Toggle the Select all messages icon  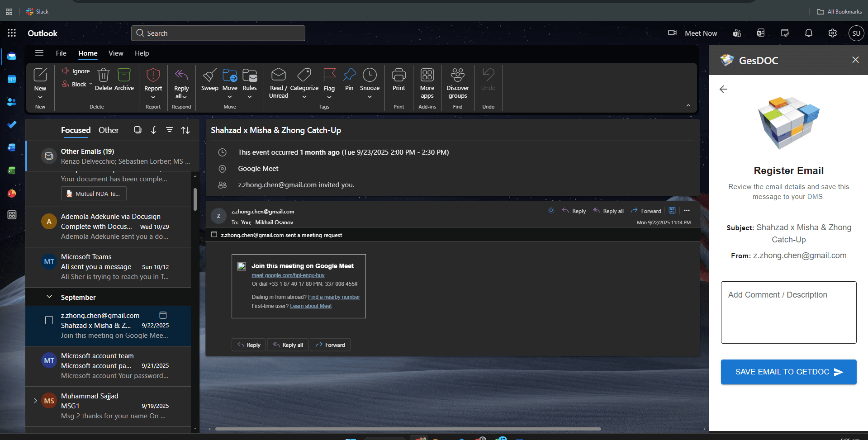[138, 130]
